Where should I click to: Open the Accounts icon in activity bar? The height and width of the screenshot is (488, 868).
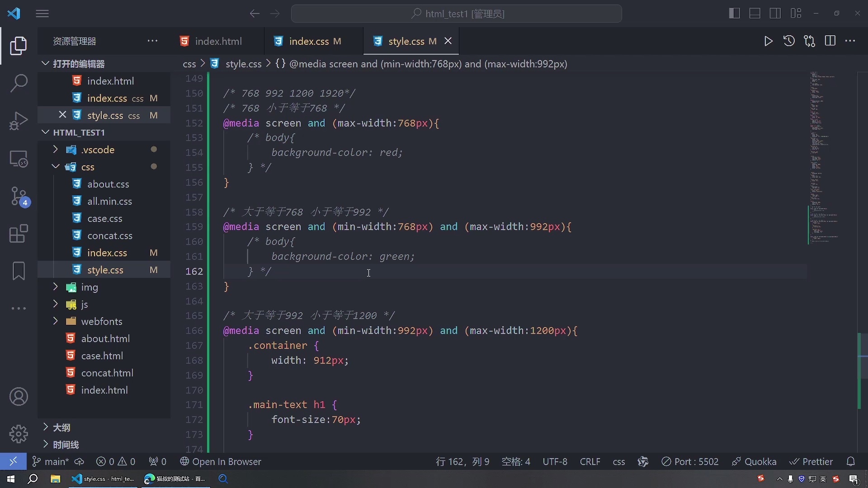tap(19, 396)
